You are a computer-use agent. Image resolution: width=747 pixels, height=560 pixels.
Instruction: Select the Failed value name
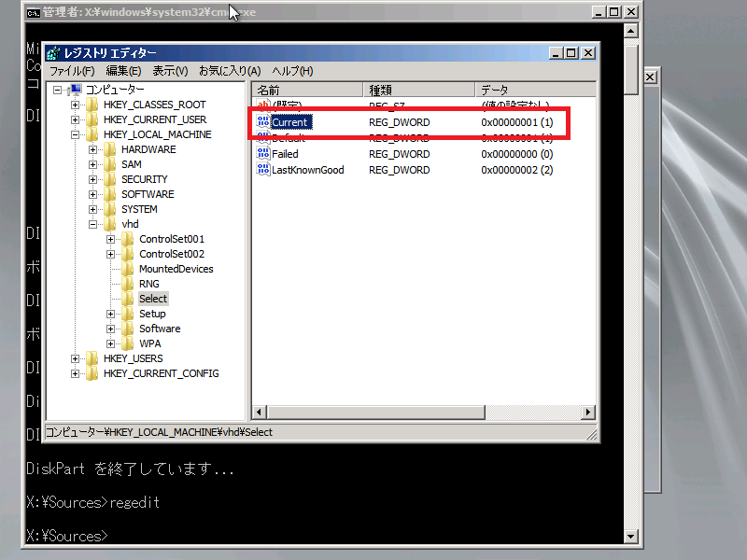coord(285,154)
